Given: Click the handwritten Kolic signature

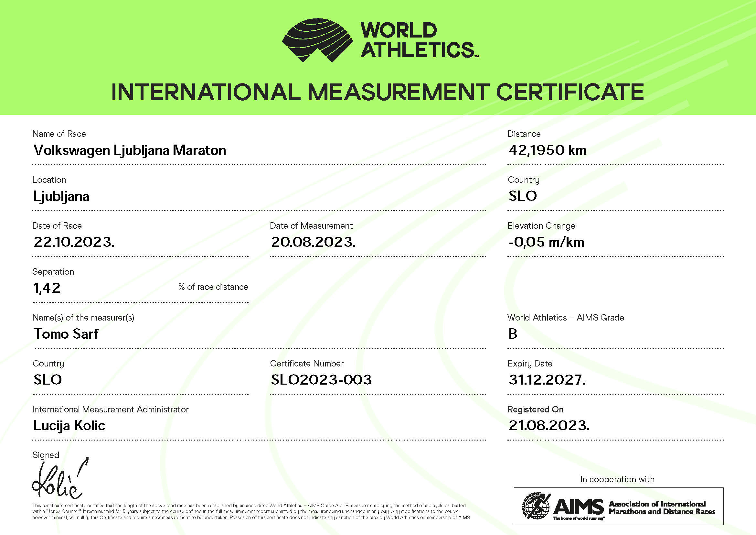Looking at the screenshot, I should (x=59, y=481).
